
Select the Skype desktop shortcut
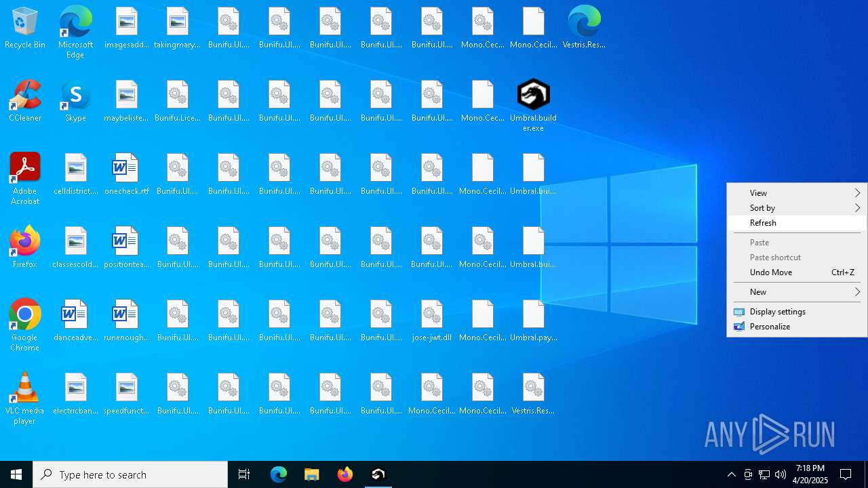75,100
